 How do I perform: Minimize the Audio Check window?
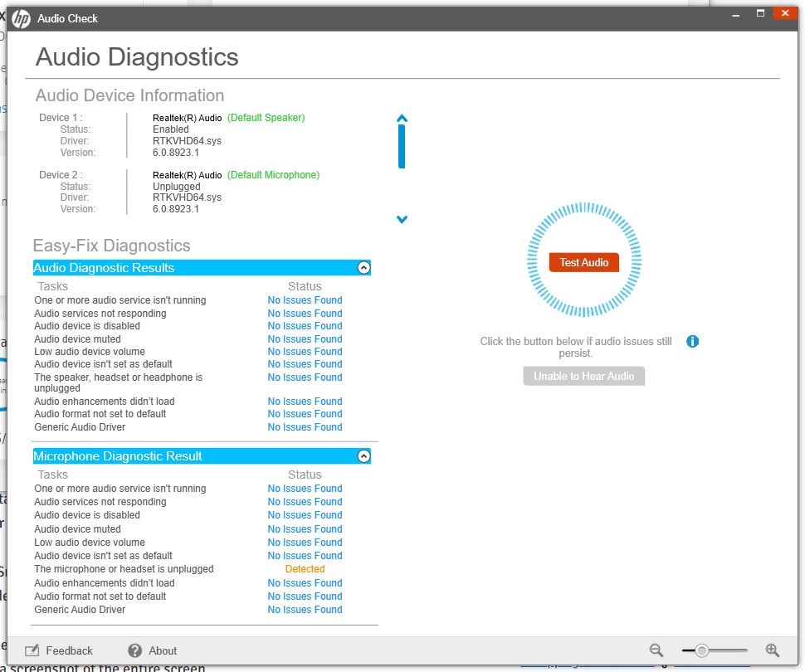click(x=735, y=15)
